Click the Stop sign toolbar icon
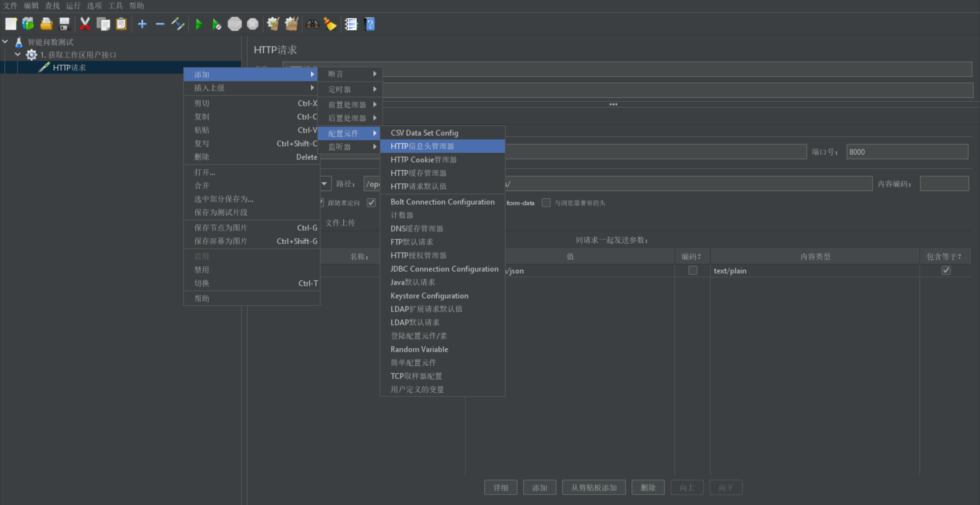The width and height of the screenshot is (980, 505). (234, 24)
